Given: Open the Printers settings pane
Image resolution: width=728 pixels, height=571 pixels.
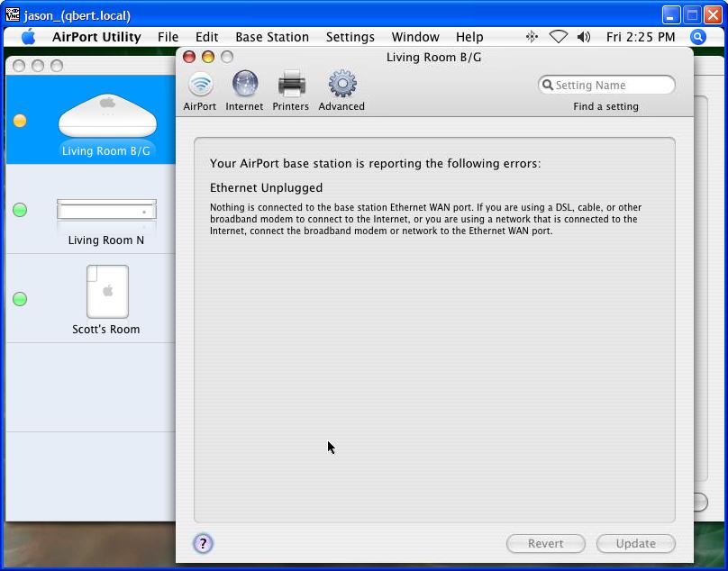Looking at the screenshot, I should pos(291,91).
